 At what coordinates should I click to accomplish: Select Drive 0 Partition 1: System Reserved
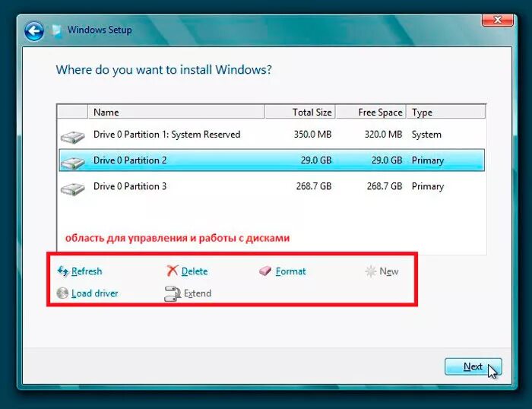pos(271,135)
